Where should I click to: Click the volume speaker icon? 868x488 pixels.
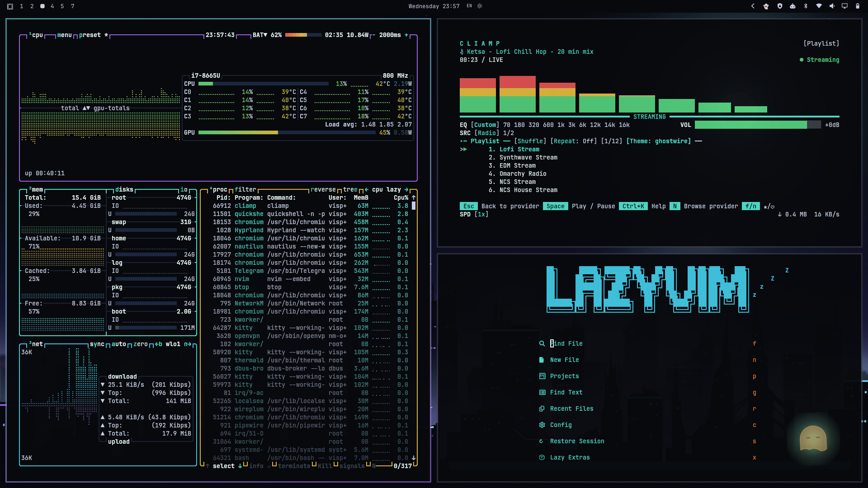pyautogui.click(x=832, y=6)
